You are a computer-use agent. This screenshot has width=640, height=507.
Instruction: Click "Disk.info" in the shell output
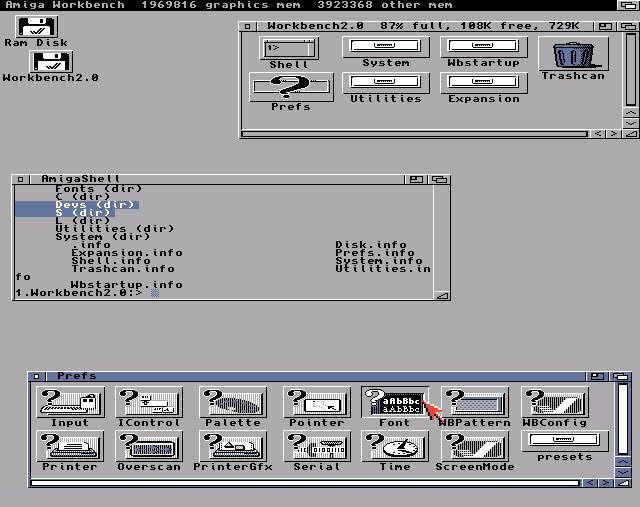[371, 245]
